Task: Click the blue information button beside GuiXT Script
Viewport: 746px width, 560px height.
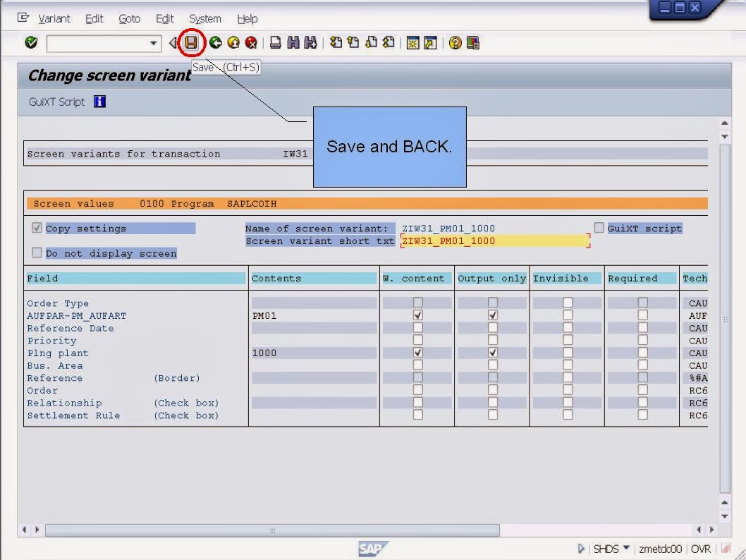Action: (x=99, y=102)
